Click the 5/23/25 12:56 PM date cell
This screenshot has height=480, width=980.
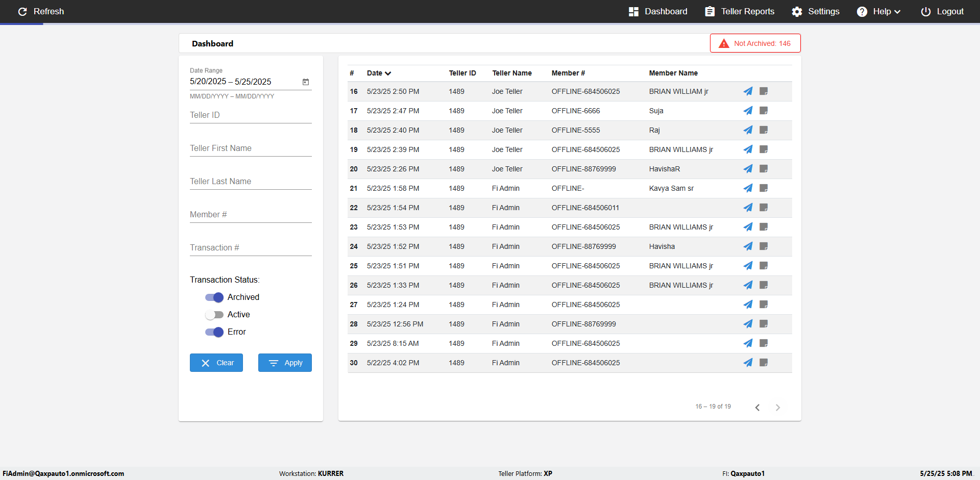pyautogui.click(x=395, y=324)
